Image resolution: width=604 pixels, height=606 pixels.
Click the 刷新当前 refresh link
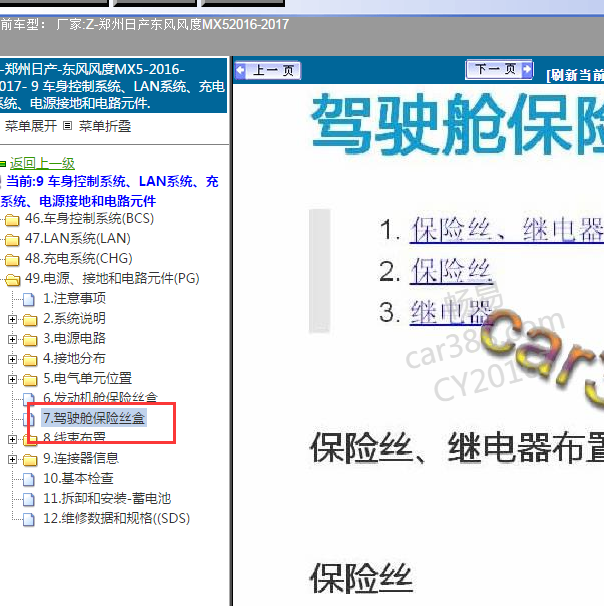point(575,75)
